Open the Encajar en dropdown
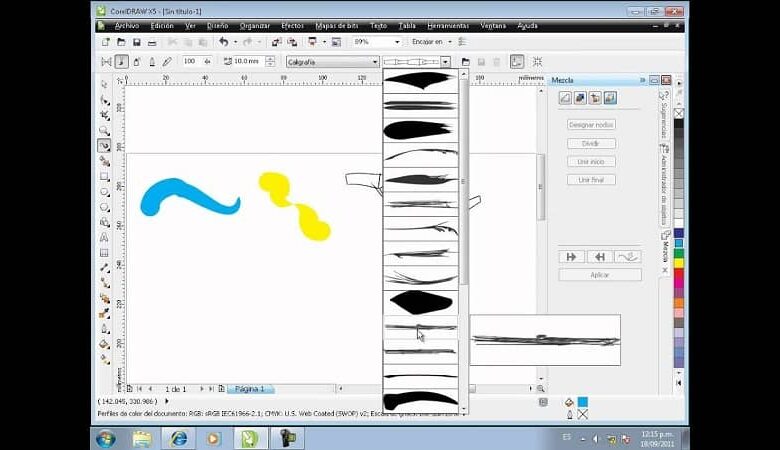Screen dimensions: 780x450 tap(450, 42)
